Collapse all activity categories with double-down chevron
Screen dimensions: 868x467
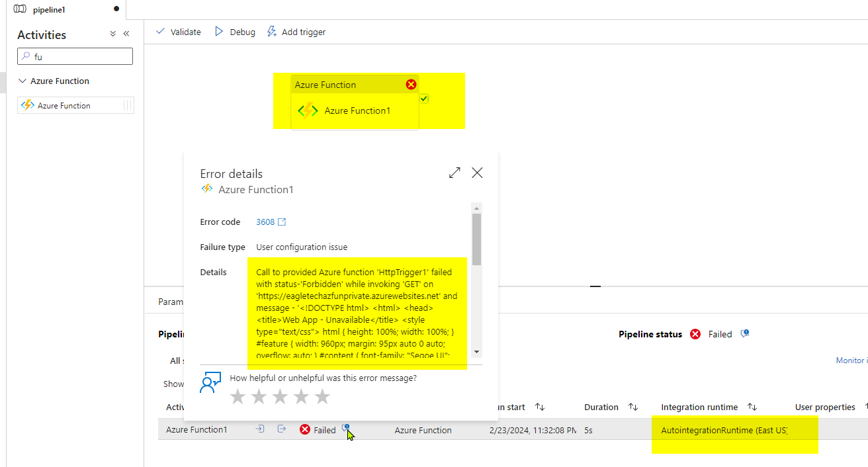point(112,34)
